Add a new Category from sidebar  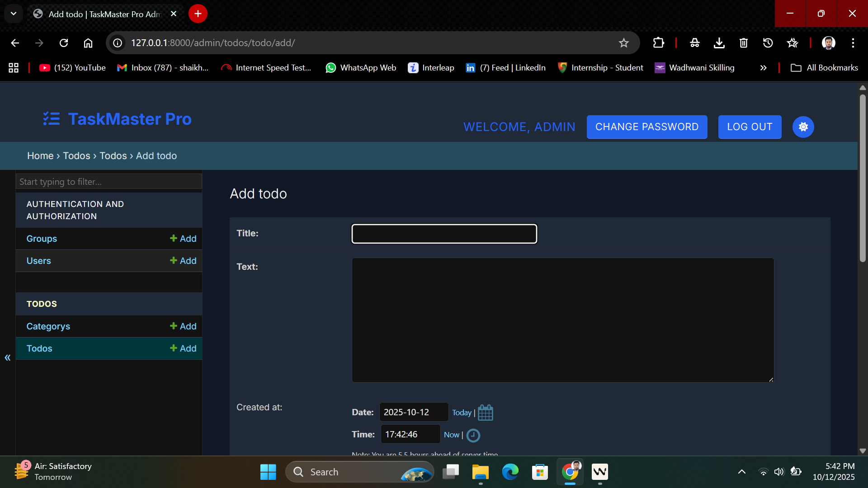tap(183, 326)
